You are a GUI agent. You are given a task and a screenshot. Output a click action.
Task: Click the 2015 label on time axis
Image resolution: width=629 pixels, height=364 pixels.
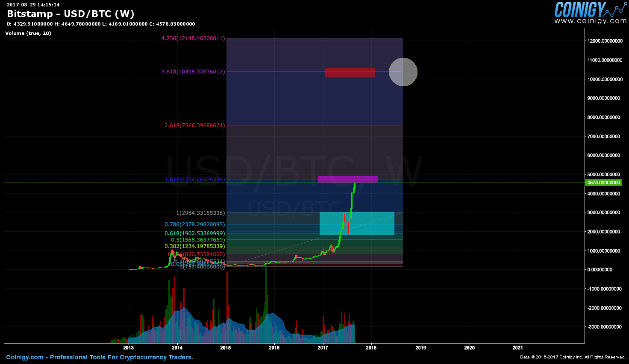[225, 348]
